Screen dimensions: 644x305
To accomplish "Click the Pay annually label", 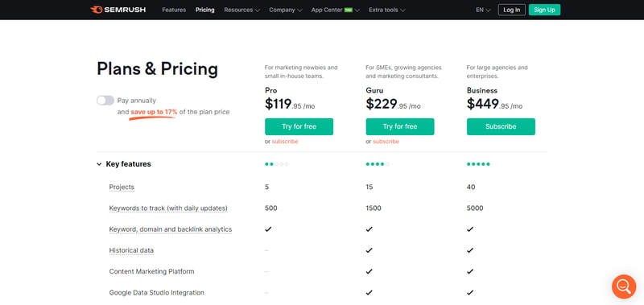I will [137, 101].
